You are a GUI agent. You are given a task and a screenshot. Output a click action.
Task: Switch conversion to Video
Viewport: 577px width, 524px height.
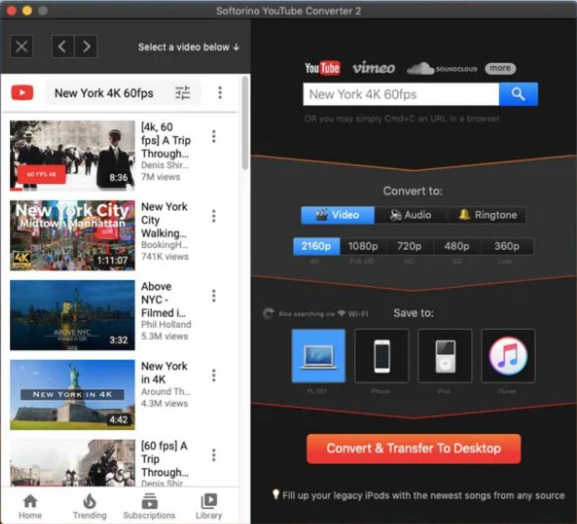(337, 215)
